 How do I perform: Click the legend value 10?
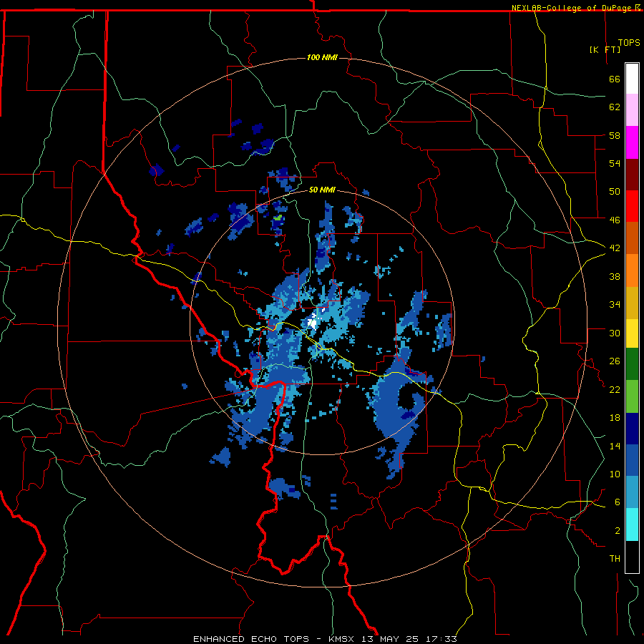tap(615, 474)
